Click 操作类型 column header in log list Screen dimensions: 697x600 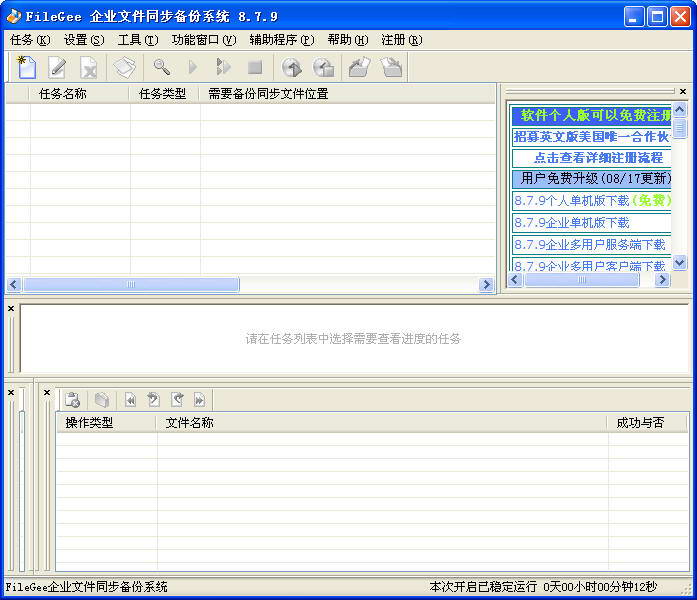tap(106, 423)
